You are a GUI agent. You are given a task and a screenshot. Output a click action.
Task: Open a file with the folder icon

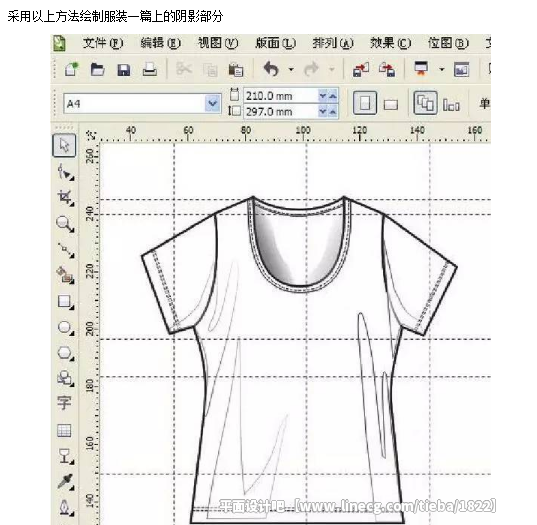point(98,70)
